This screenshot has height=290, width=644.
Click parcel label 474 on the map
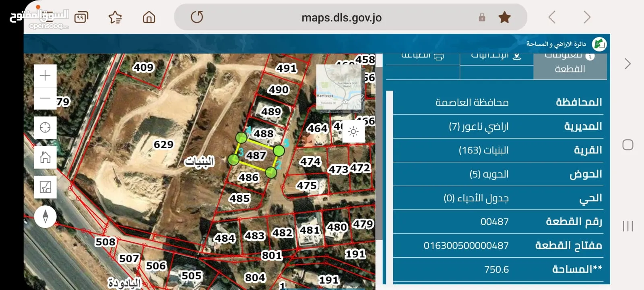(310, 162)
